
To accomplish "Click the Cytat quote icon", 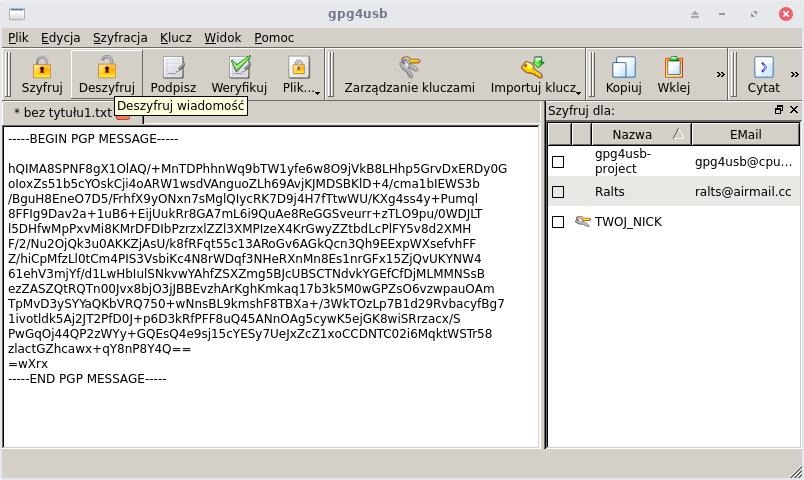I will click(x=763, y=67).
